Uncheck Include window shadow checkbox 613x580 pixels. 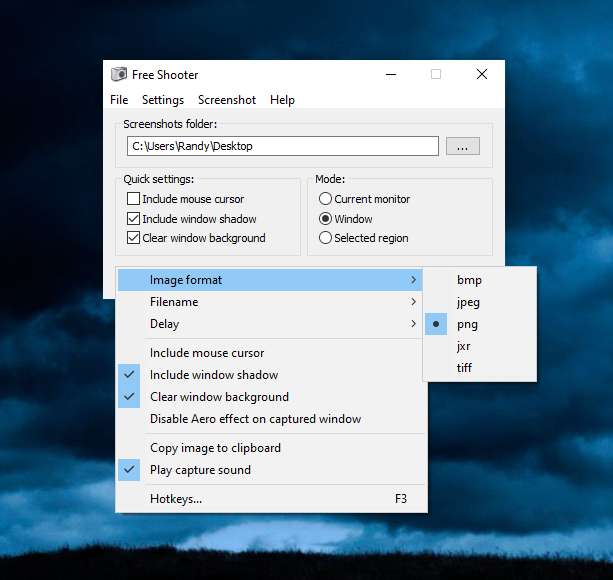point(133,218)
